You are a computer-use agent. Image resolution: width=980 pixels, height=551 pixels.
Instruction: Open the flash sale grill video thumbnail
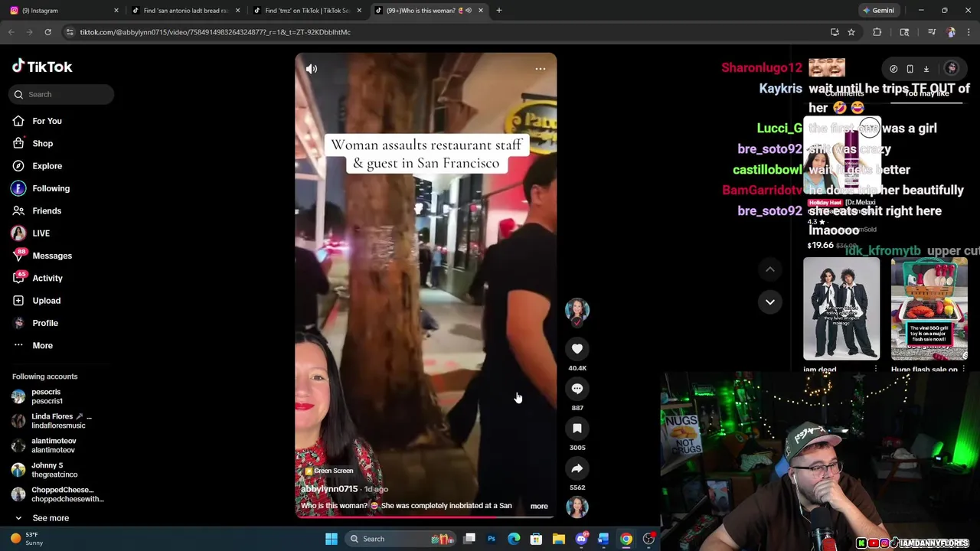click(x=929, y=308)
